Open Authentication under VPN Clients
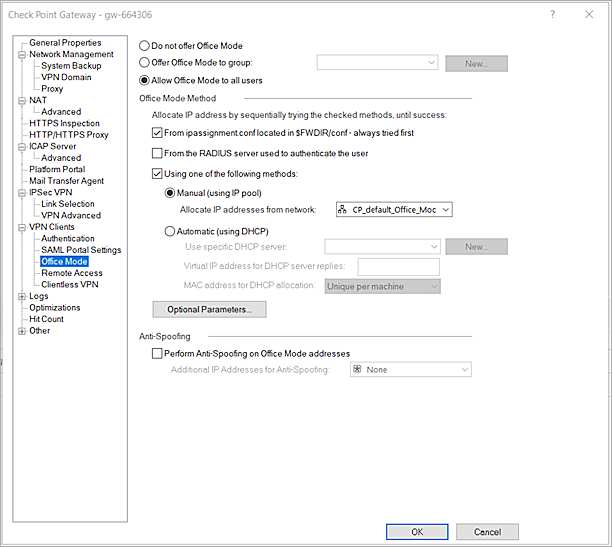This screenshot has height=547, width=612. [68, 239]
